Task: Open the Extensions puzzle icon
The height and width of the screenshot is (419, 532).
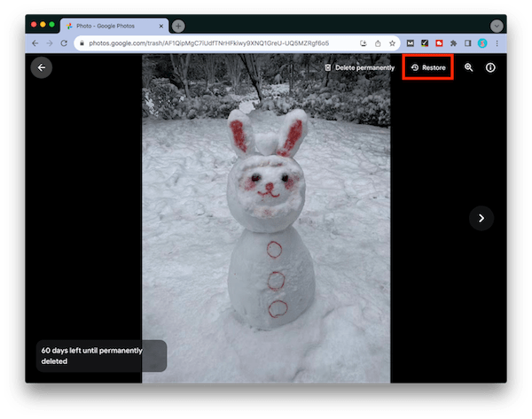Action: [454, 43]
